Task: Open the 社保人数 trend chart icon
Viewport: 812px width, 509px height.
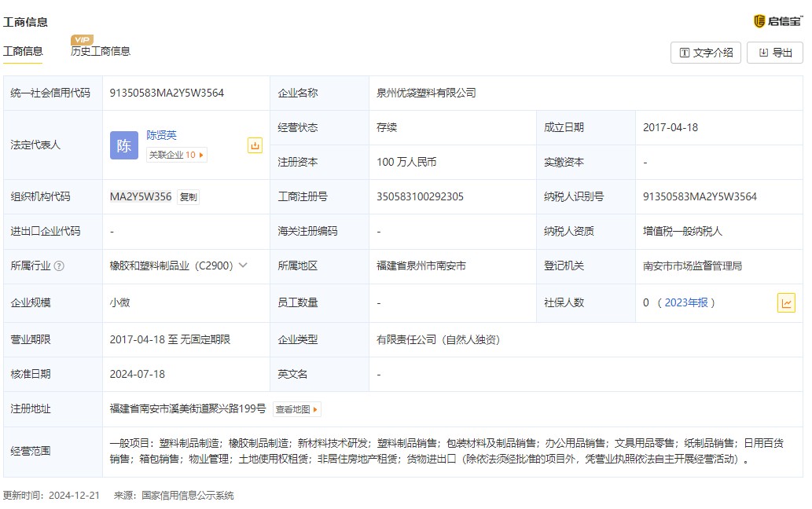Action: click(785, 302)
